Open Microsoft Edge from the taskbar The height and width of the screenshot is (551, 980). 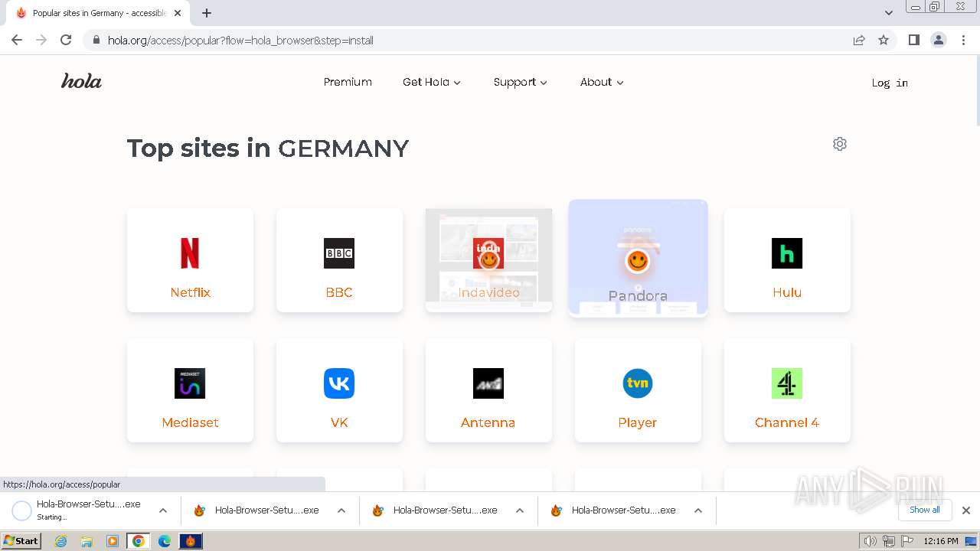tap(165, 541)
